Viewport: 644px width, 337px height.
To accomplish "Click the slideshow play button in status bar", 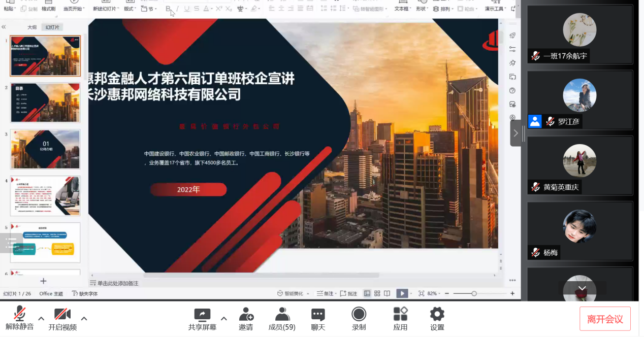I will click(402, 293).
